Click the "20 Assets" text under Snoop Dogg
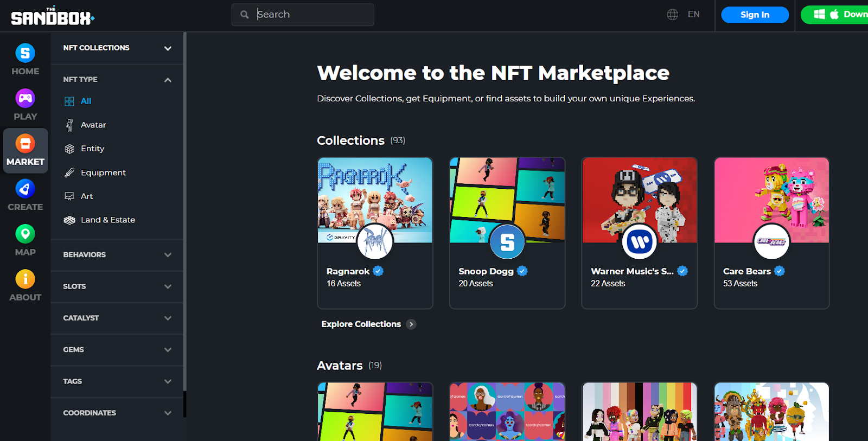 point(476,284)
